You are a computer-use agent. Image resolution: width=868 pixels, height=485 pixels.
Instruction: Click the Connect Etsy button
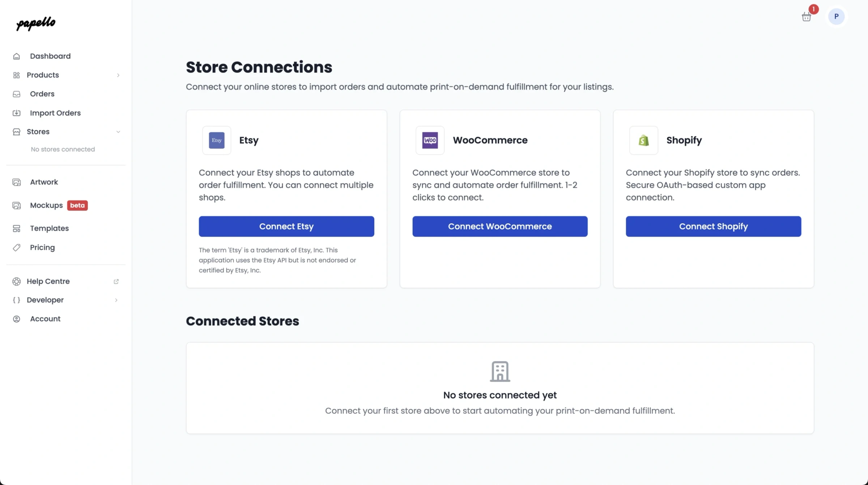coord(286,226)
